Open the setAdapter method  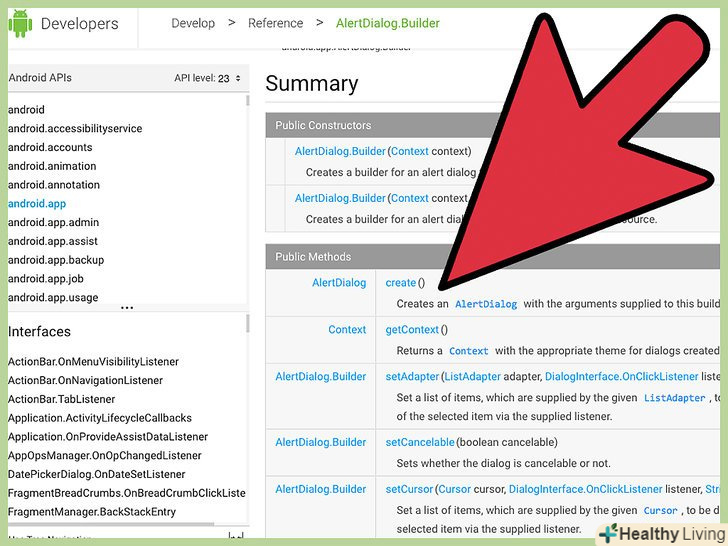click(x=412, y=377)
